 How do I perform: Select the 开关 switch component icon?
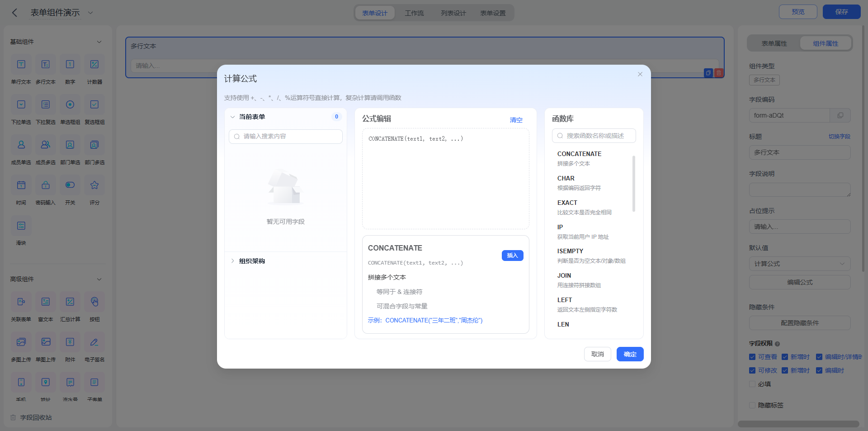click(70, 185)
